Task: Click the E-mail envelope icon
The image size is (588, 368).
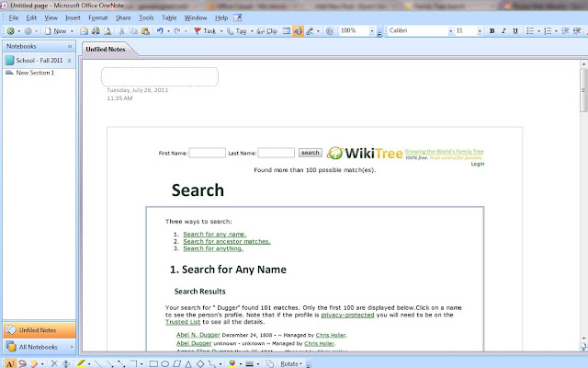Action: pyautogui.click(x=84, y=31)
